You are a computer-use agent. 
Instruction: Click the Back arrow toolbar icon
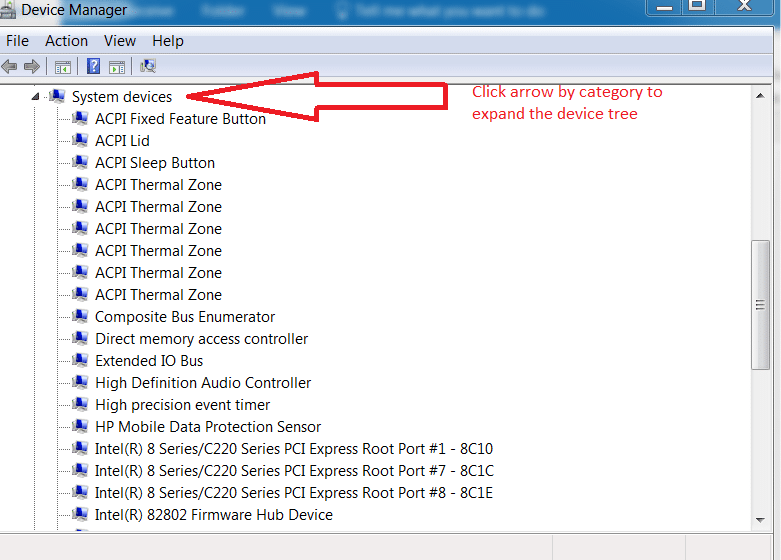click(10, 67)
